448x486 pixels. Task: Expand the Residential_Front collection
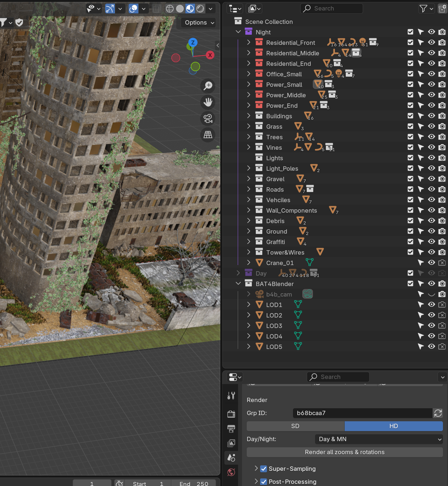click(x=249, y=42)
